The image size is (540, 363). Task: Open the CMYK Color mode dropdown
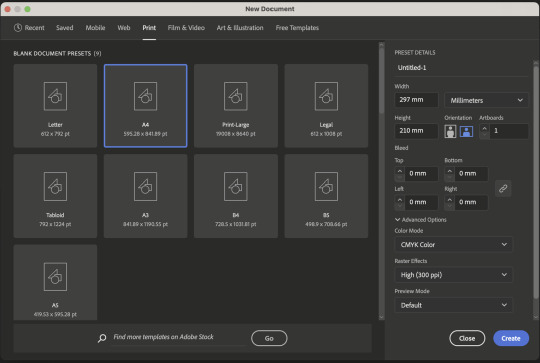click(x=453, y=245)
